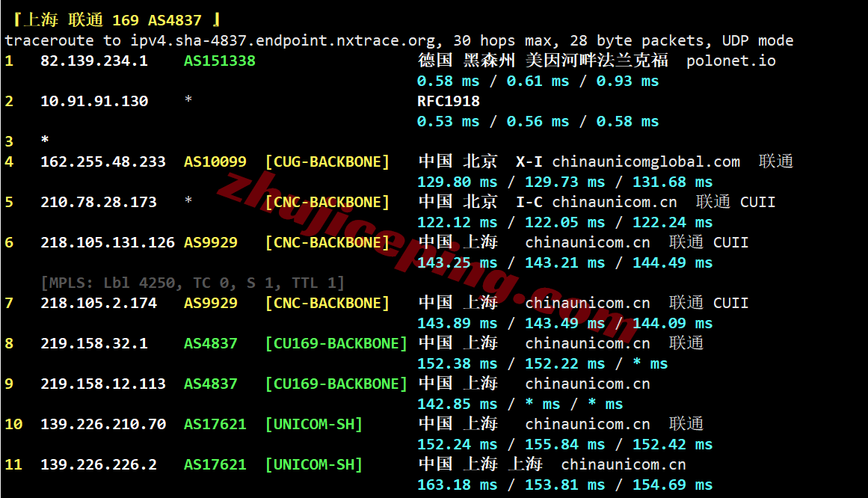This screenshot has height=498, width=868.
Task: Select [UNICOM-SH] tag on hop 11
Action: pyautogui.click(x=313, y=465)
